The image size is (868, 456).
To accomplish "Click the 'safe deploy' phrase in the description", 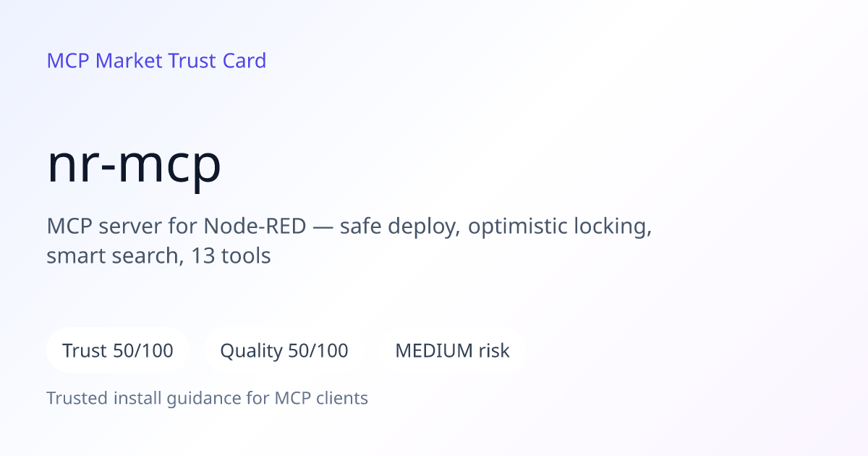I will pos(399,227).
